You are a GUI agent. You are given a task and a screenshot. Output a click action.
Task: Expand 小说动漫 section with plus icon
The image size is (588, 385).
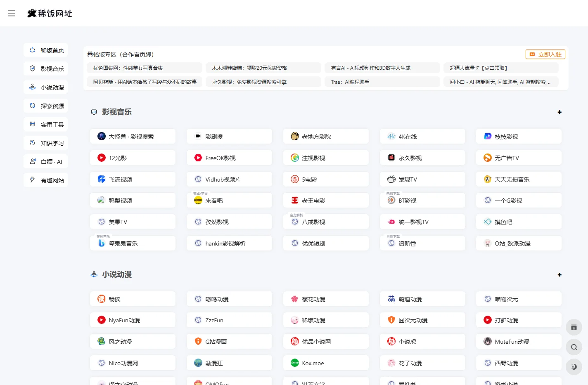pyautogui.click(x=560, y=274)
